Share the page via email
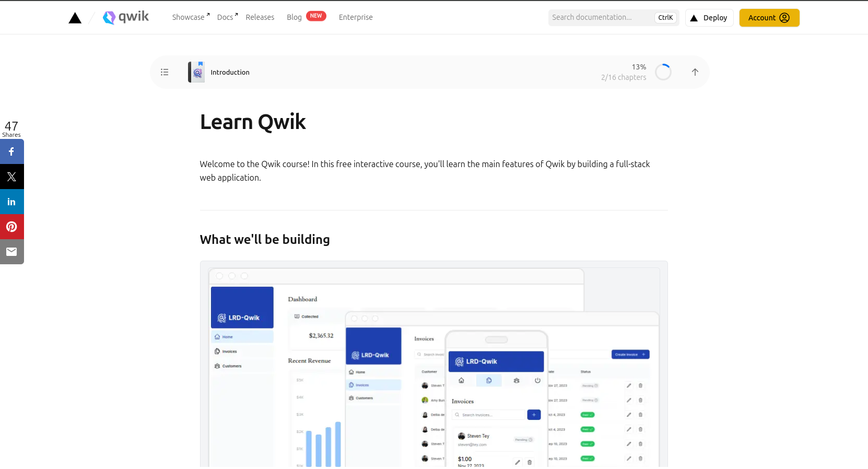 [12, 252]
